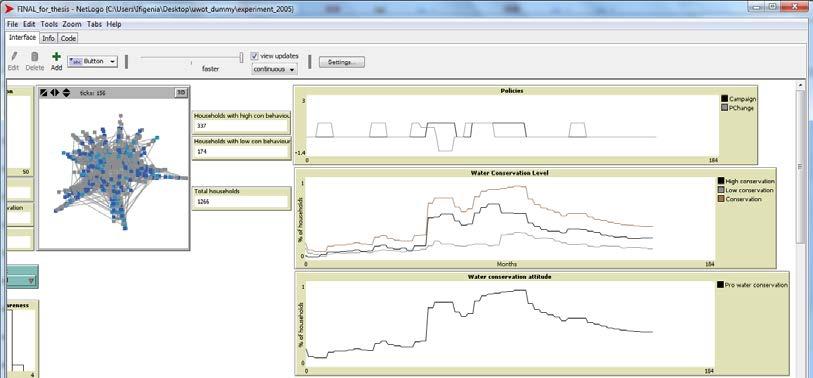Click the up-down arrows view icon
The width and height of the screenshot is (813, 378).
pos(66,92)
